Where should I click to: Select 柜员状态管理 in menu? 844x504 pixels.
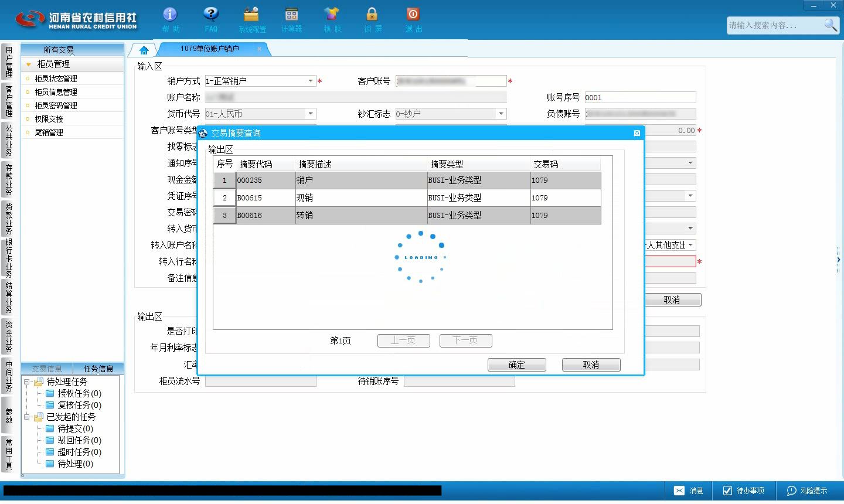(x=56, y=79)
